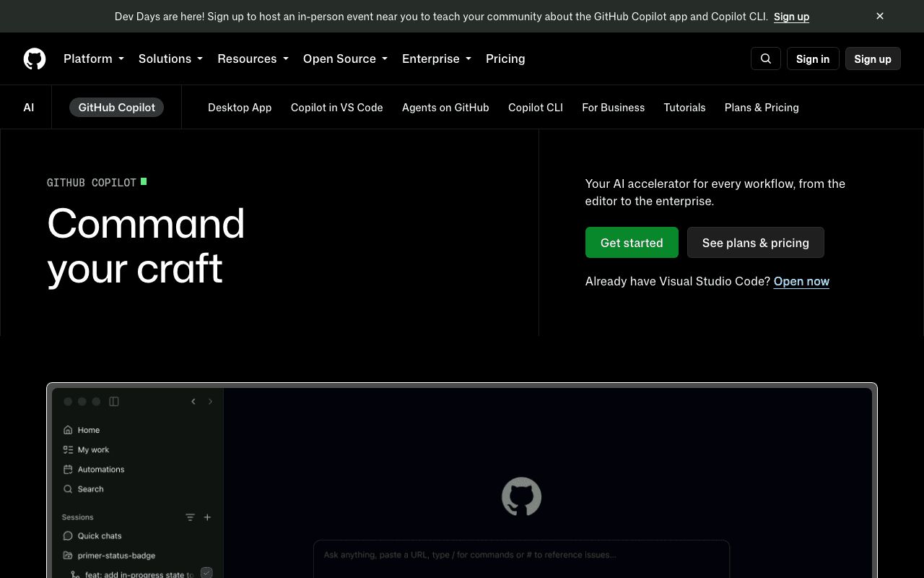Viewport: 924px width, 578px height.
Task: Follow the Open now link
Action: coord(801,281)
